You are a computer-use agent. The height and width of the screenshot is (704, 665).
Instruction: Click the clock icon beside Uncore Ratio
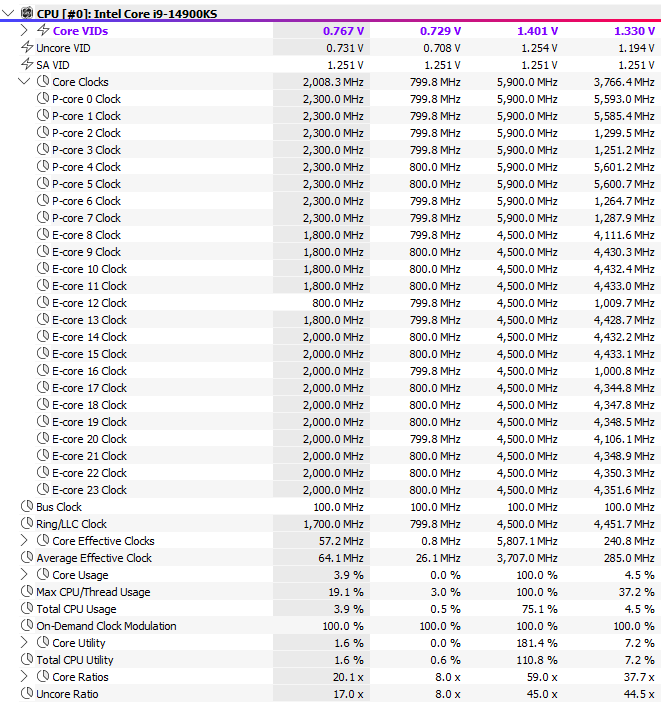[27, 693]
